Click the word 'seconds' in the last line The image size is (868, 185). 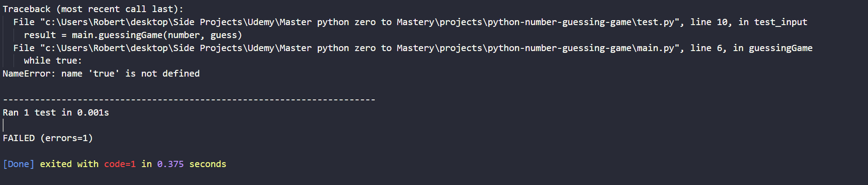point(208,164)
